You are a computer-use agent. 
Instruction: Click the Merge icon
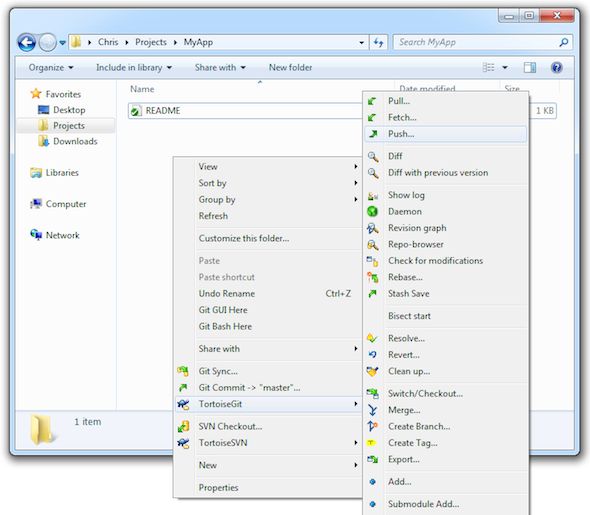pos(373,410)
